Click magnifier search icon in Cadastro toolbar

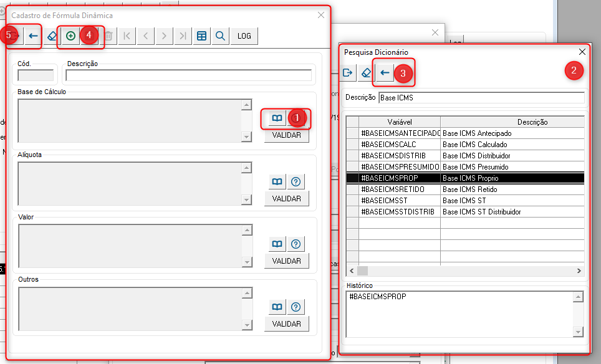click(x=221, y=36)
